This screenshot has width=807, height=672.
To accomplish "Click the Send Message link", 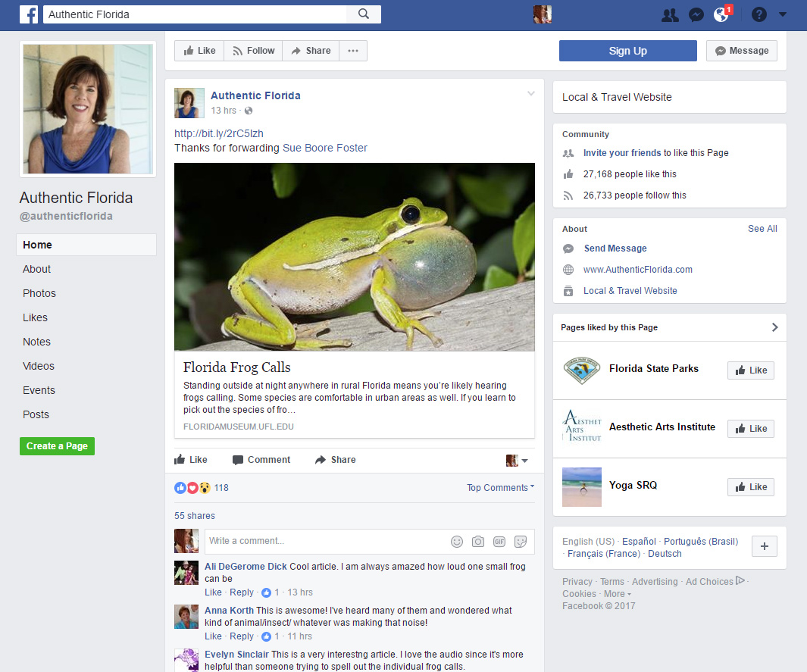I will pyautogui.click(x=615, y=248).
